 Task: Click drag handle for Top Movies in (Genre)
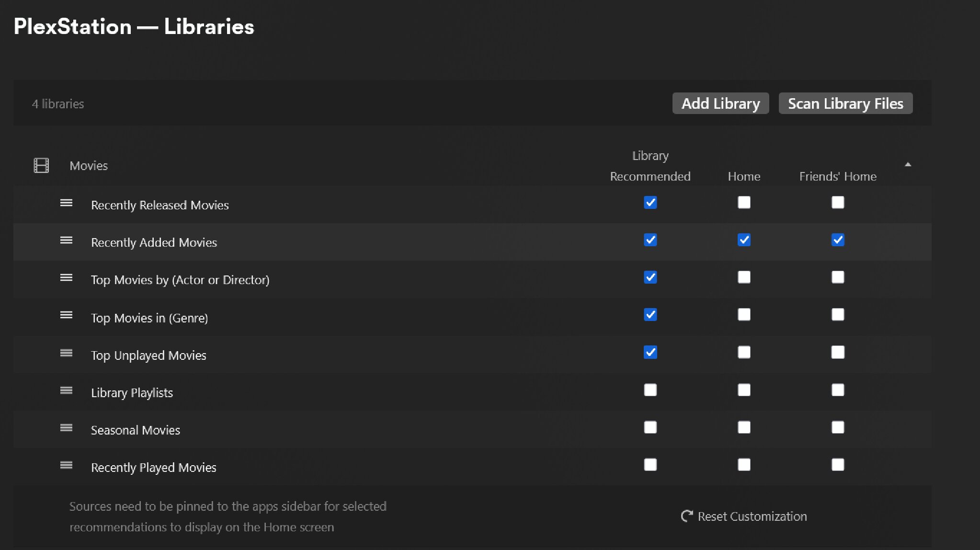66,315
